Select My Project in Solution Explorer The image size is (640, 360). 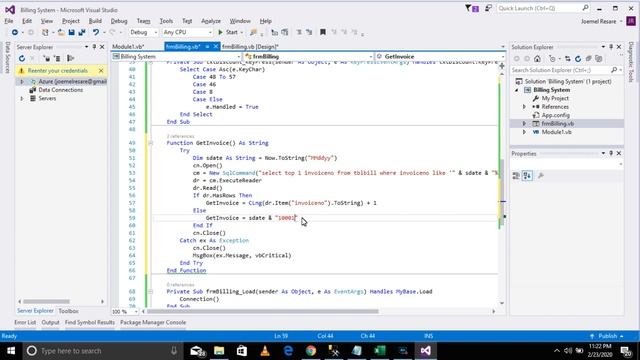coord(555,98)
